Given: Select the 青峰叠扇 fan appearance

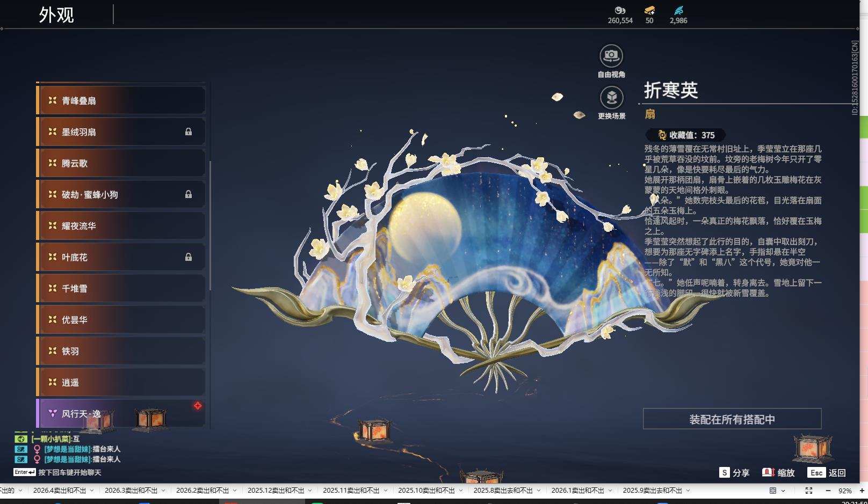Looking at the screenshot, I should [121, 100].
